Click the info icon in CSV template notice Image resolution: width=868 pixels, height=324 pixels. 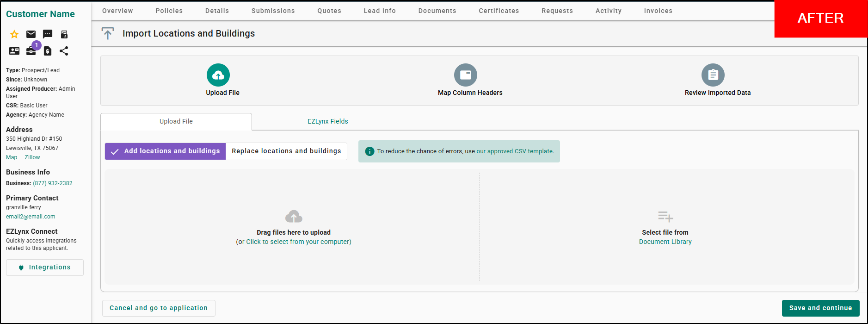point(369,151)
